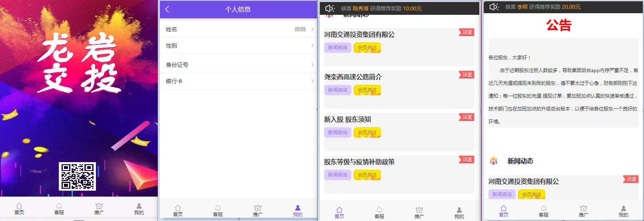
Task: Click the QR code on the 龙岩交投 poster
Action: click(x=78, y=176)
